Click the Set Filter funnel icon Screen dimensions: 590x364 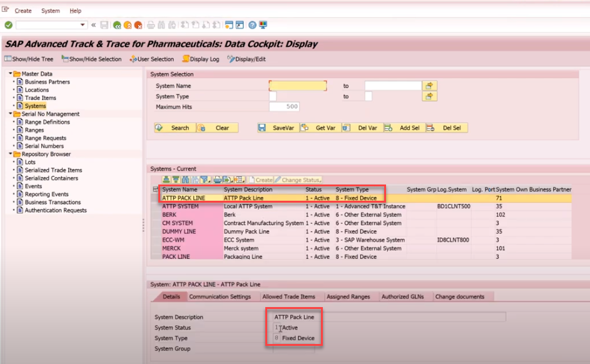click(x=205, y=179)
